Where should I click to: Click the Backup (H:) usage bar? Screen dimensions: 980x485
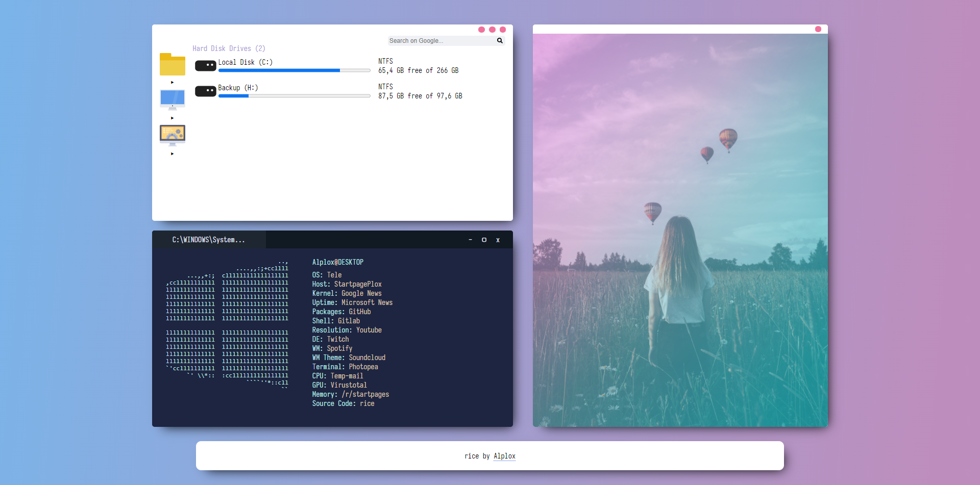[295, 96]
